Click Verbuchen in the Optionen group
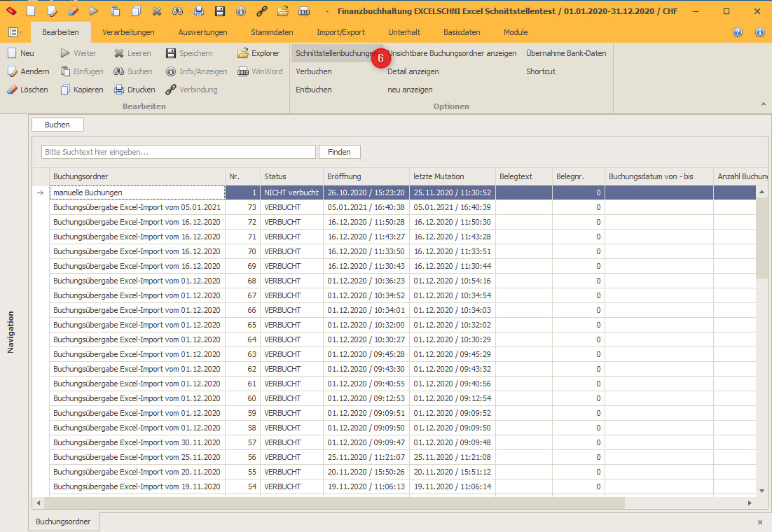This screenshot has height=532, width=772. [x=313, y=71]
